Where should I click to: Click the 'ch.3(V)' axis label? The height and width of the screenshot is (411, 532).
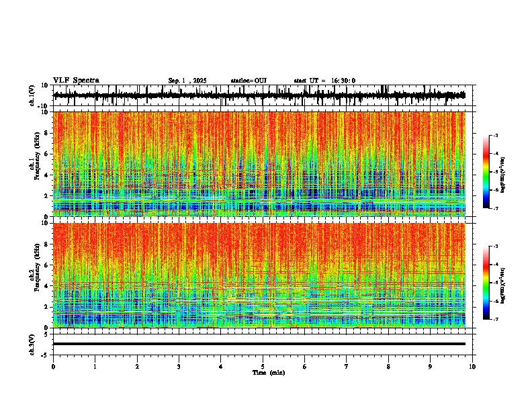(32, 345)
